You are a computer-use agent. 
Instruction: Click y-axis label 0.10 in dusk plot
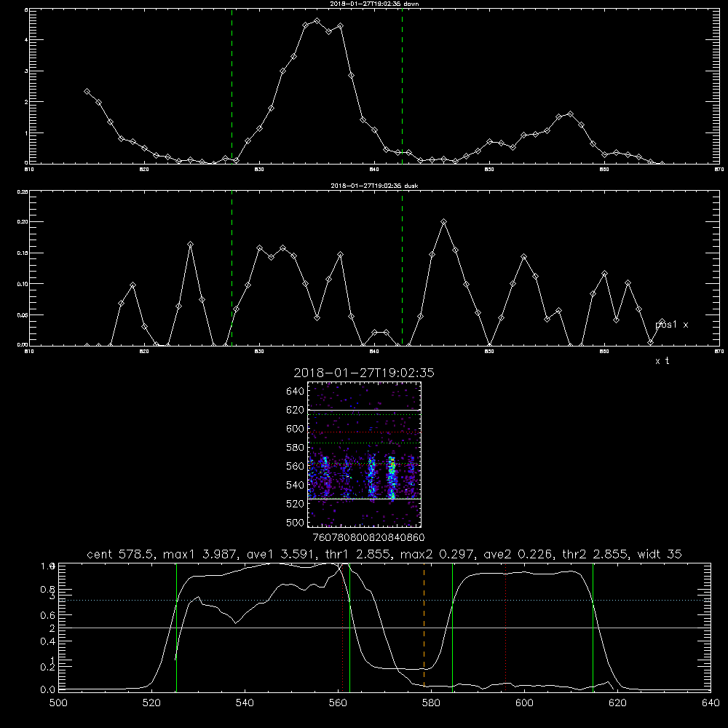pos(23,284)
